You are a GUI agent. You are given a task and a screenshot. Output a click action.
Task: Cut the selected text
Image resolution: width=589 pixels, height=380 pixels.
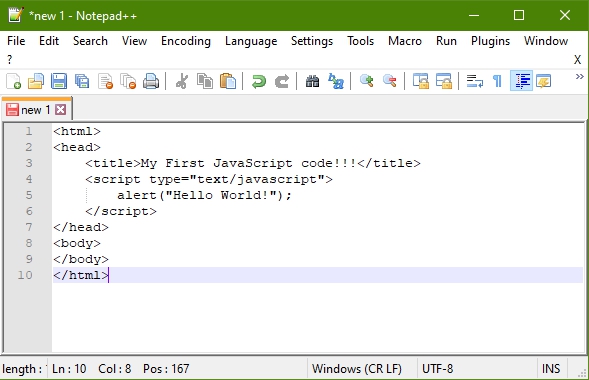click(182, 81)
